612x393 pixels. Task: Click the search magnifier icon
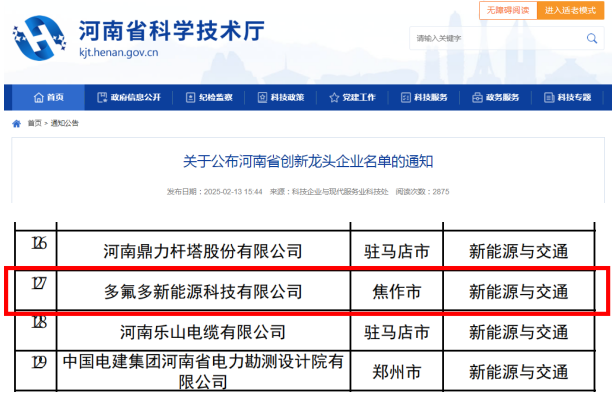click(592, 38)
